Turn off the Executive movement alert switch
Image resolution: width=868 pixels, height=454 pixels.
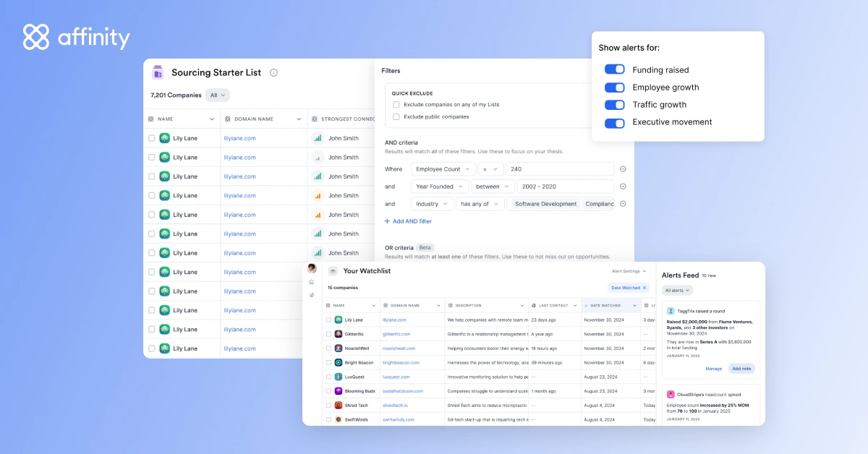coord(615,123)
